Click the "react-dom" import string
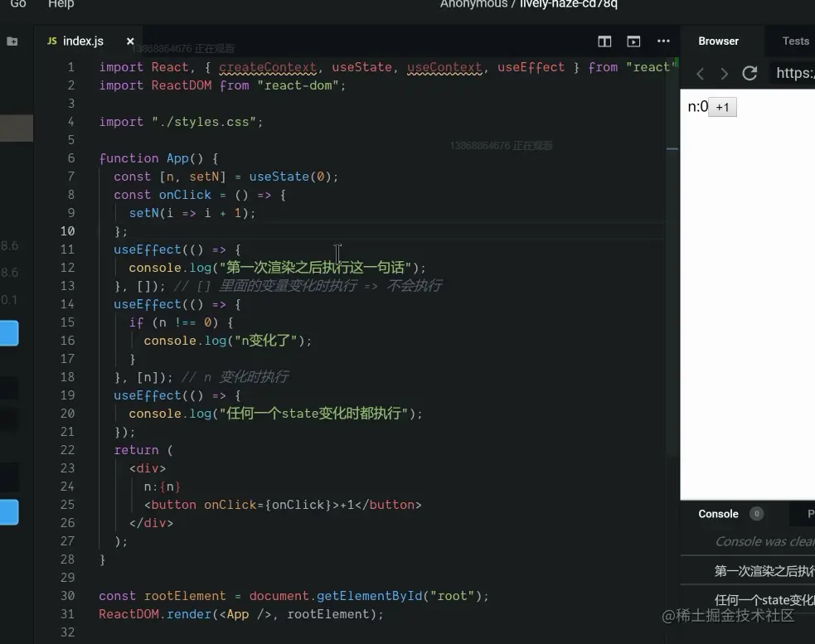The height and width of the screenshot is (644, 815). point(298,85)
